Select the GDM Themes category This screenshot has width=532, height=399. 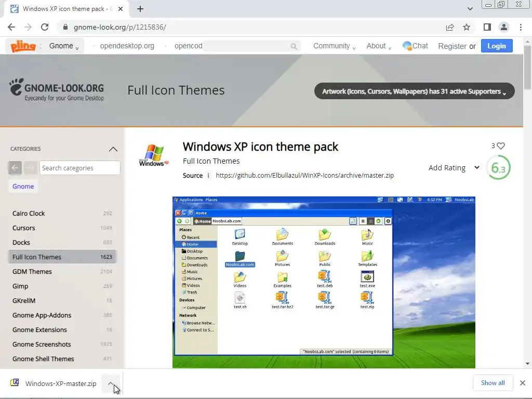(x=62, y=271)
